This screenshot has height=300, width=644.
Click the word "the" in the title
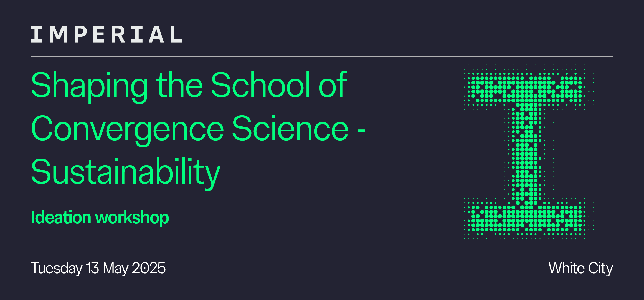[x=179, y=84]
